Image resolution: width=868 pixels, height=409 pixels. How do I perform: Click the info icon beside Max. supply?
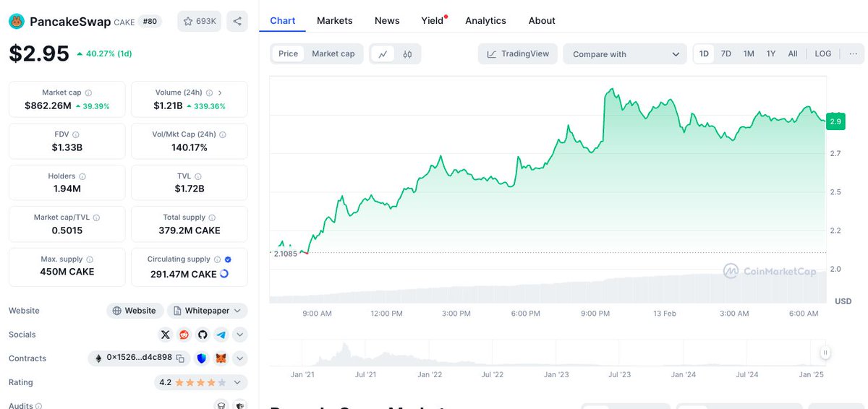(x=90, y=259)
